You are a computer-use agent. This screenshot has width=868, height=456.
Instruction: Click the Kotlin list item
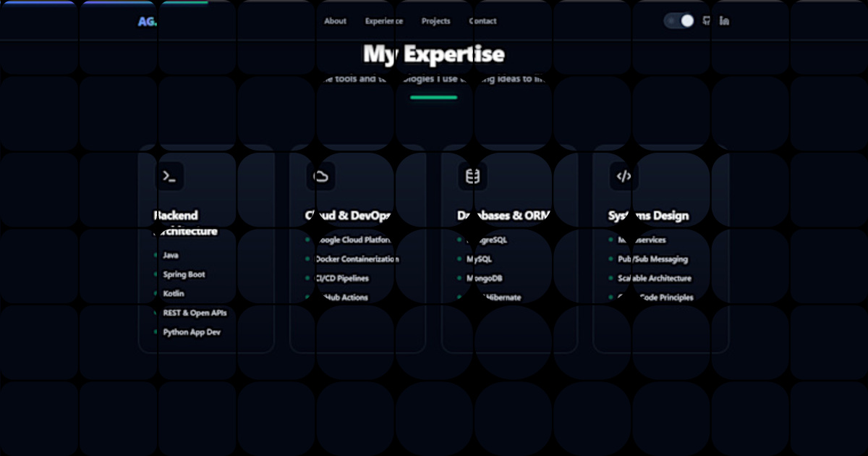click(x=174, y=294)
